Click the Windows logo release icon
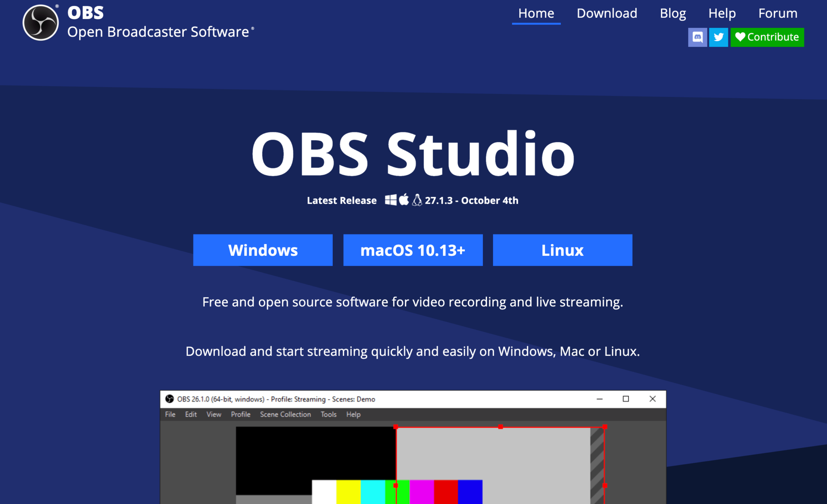The image size is (827, 504). 390,200
